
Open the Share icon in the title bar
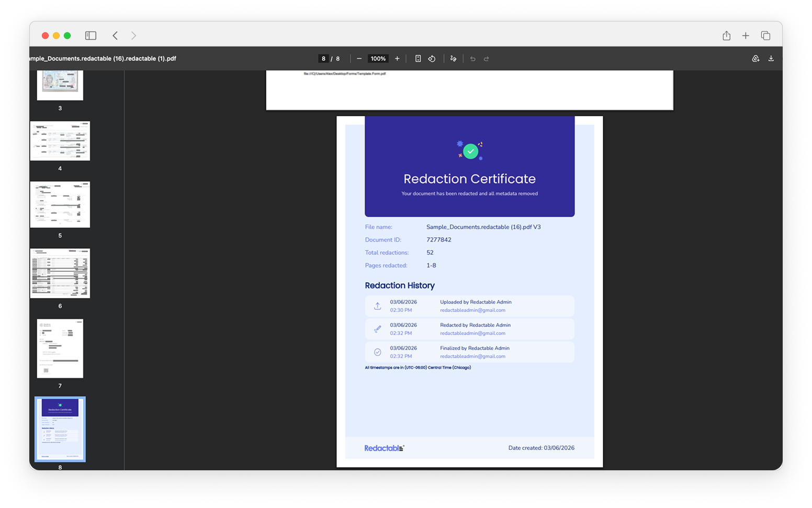pos(726,36)
